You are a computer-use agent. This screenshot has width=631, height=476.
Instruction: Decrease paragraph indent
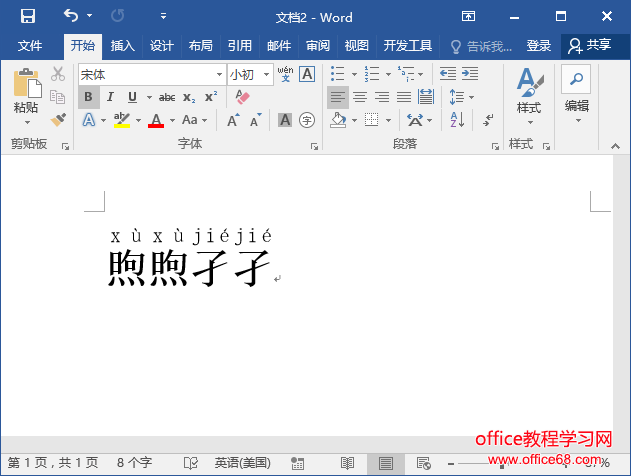[447, 74]
